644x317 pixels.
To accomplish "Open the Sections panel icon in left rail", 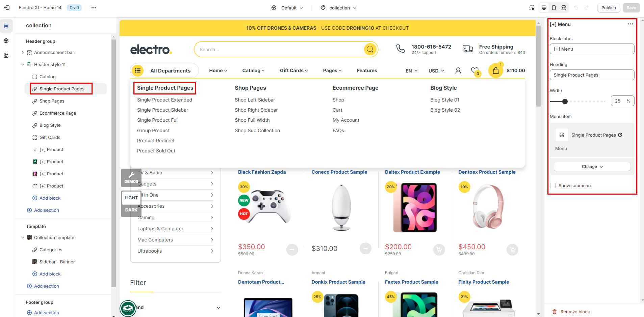I will click(6, 26).
